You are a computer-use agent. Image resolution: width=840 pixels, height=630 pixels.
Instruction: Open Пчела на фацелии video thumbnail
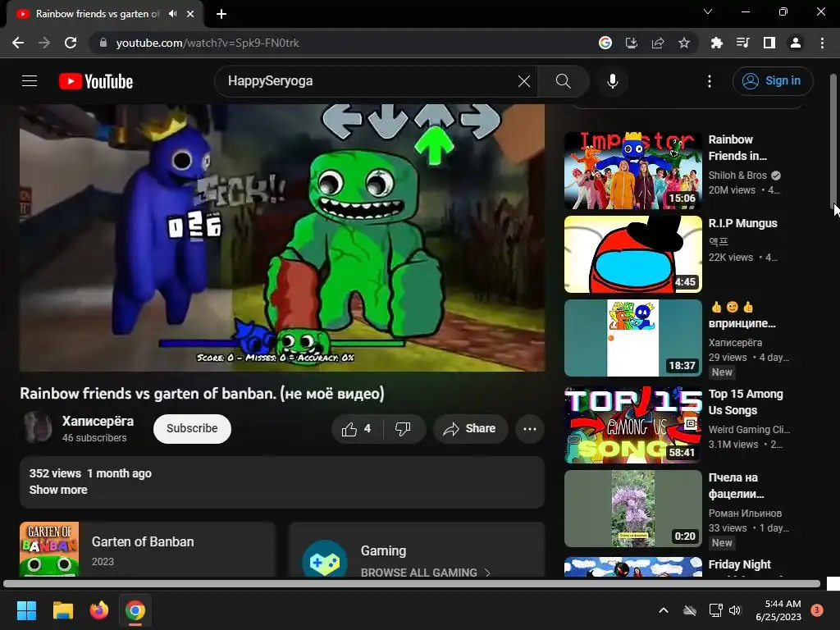point(632,509)
